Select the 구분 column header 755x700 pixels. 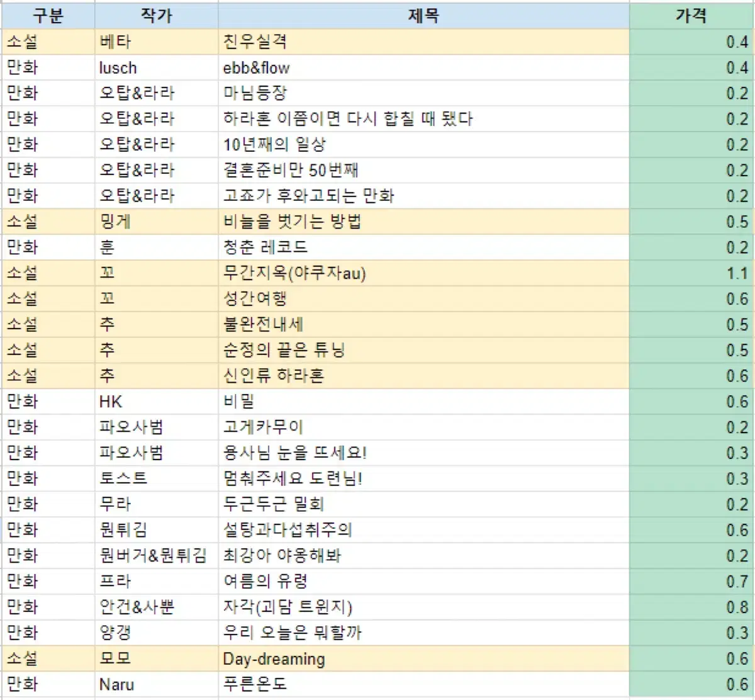[48, 16]
